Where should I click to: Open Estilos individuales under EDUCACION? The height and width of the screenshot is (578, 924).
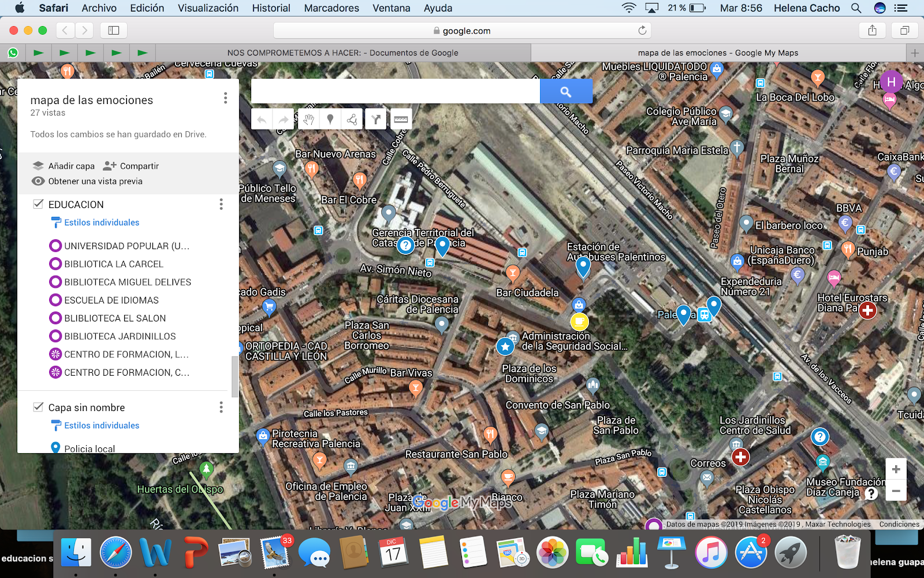102,223
